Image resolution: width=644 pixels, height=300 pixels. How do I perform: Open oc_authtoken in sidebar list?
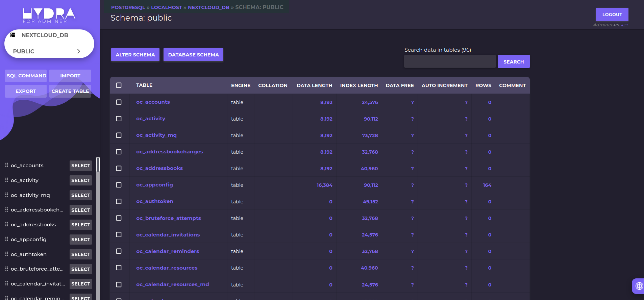(29, 254)
